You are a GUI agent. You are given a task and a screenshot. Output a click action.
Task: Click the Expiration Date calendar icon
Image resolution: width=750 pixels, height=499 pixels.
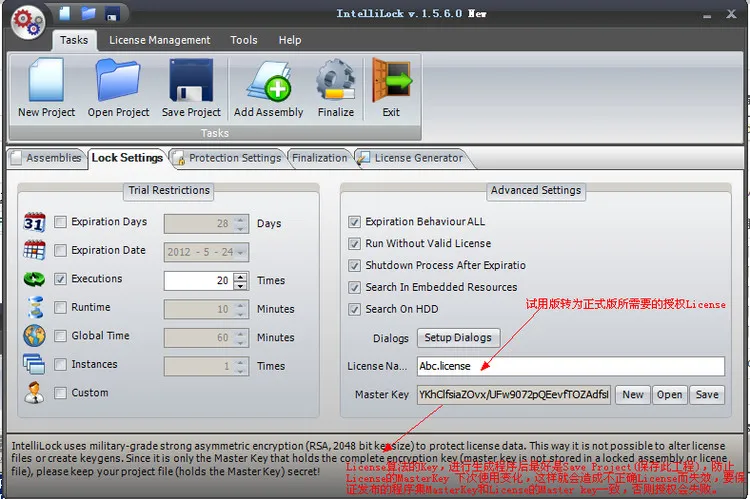[34, 250]
